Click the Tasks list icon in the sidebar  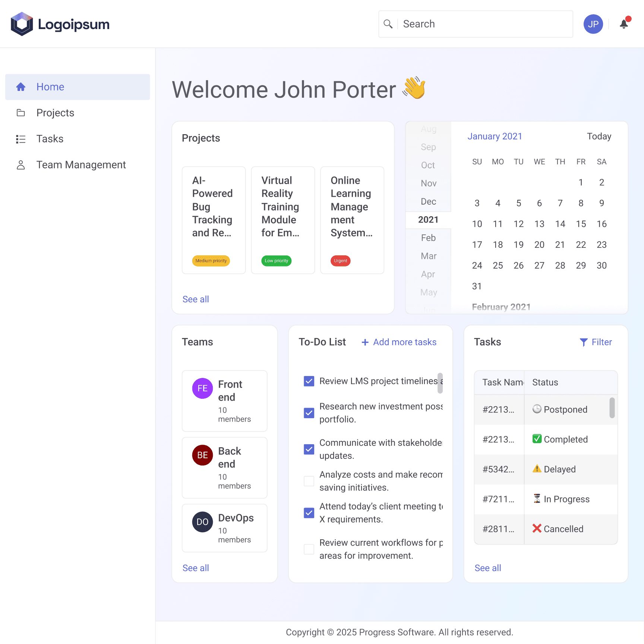(x=21, y=139)
